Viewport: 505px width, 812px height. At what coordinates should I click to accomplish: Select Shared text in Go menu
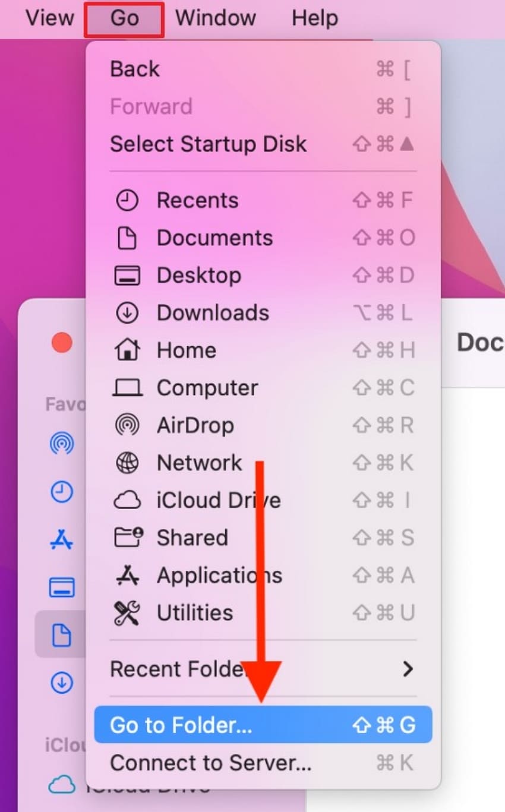tap(192, 538)
